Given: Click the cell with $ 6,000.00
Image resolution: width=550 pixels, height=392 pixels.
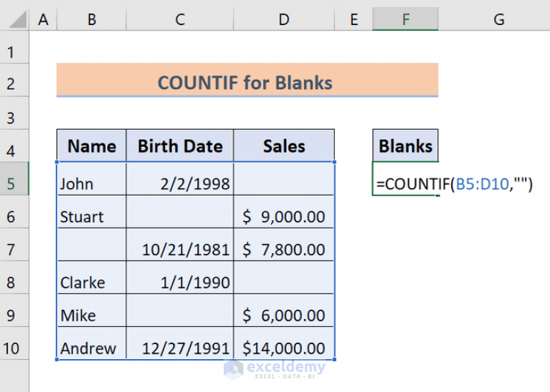Looking at the screenshot, I should click(284, 310).
